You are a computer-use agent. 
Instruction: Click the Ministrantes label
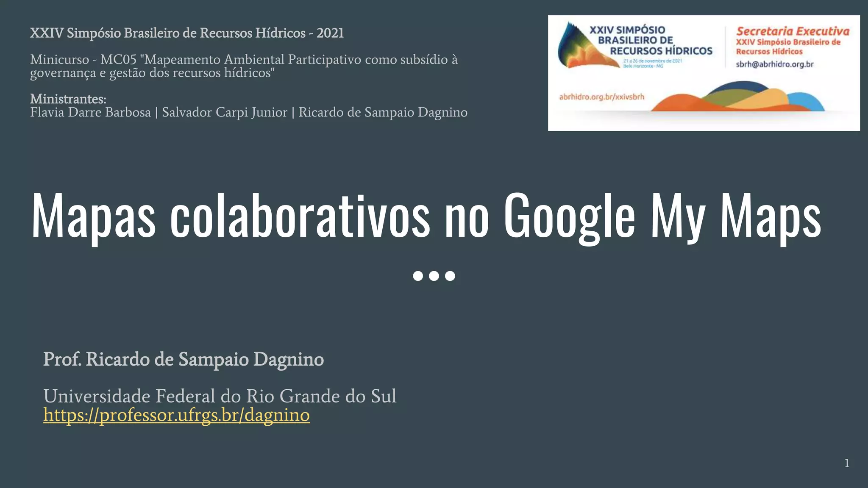[68, 99]
